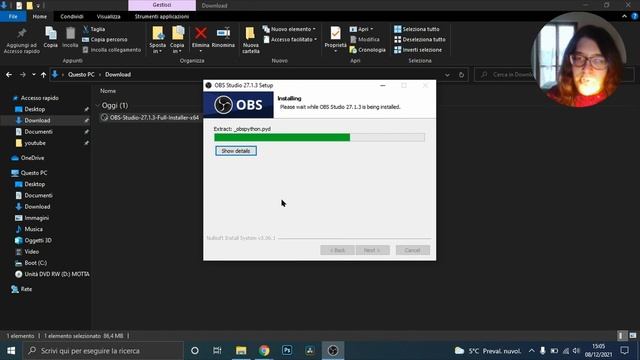The height and width of the screenshot is (360, 640).
Task: Click Inverti selezione
Action: point(418,50)
